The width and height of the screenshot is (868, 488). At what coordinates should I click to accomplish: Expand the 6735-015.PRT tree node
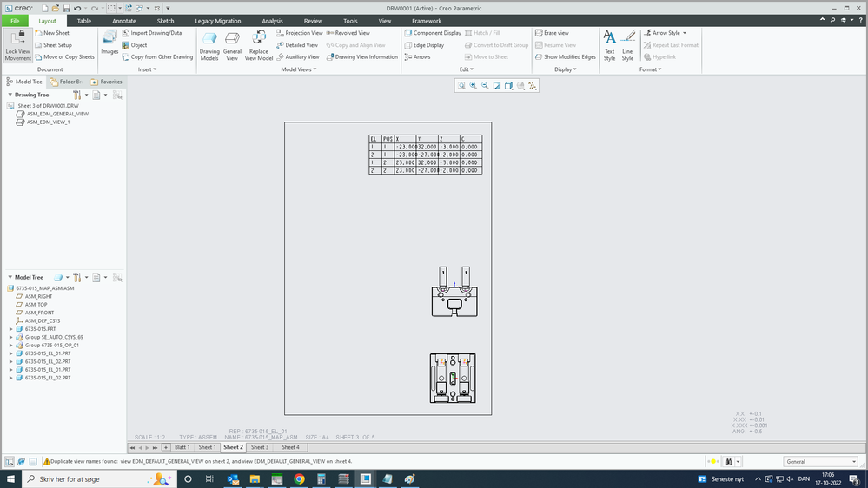pos(10,329)
